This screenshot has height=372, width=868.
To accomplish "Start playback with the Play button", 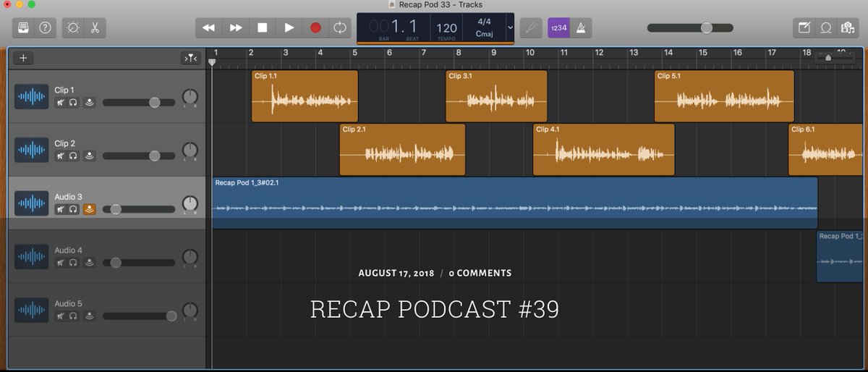I will coord(289,28).
